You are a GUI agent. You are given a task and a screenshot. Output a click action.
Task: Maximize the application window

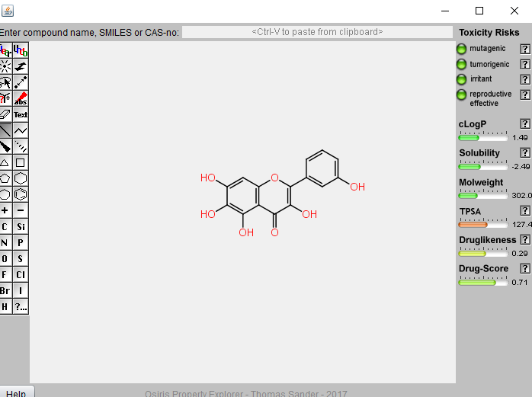coord(479,11)
